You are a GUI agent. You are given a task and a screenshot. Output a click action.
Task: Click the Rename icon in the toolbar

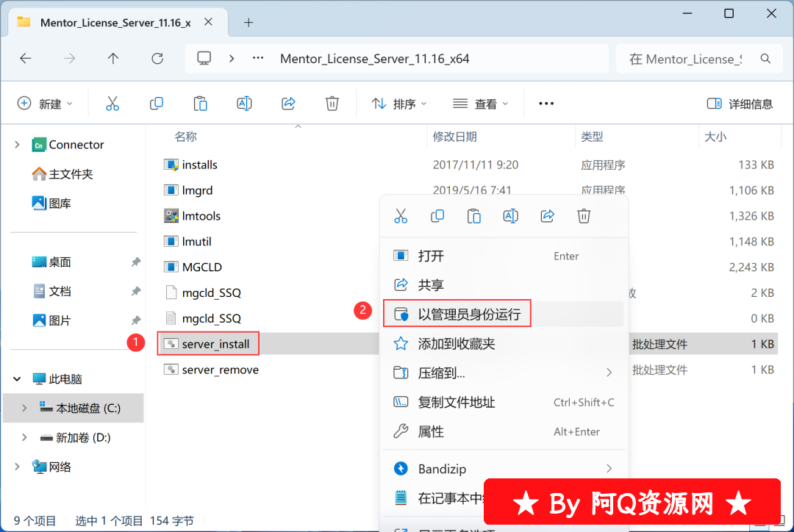244,104
